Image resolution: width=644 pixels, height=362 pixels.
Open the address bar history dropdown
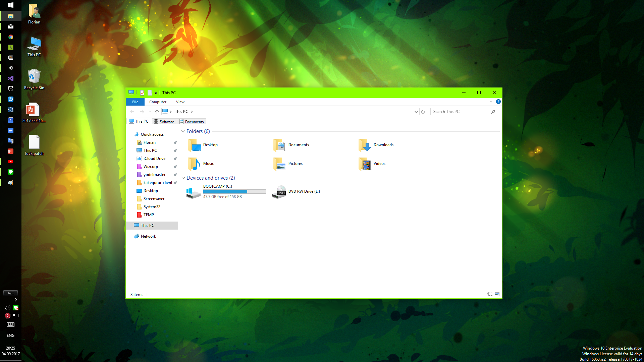click(x=416, y=112)
